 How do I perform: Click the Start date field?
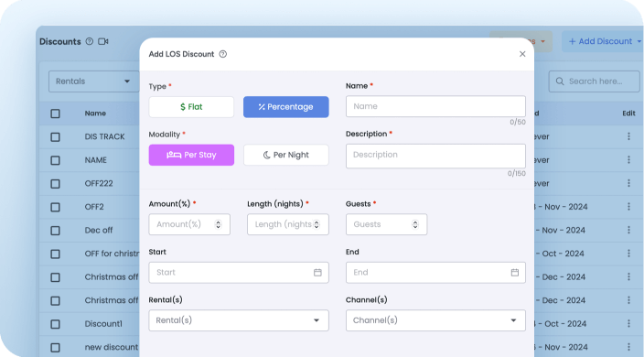239,273
